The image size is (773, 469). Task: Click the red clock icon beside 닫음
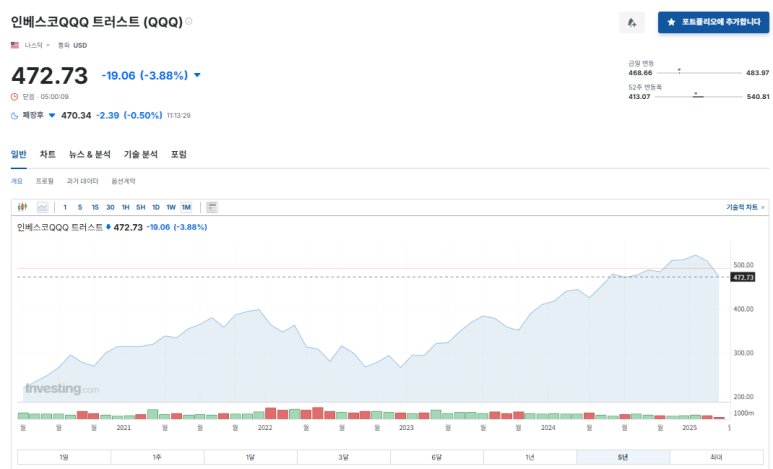14,97
